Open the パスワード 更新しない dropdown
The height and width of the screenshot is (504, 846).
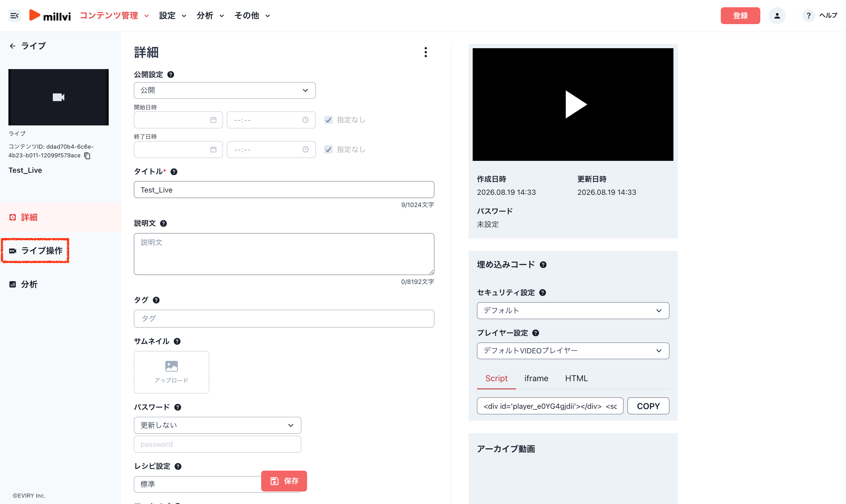tap(217, 425)
